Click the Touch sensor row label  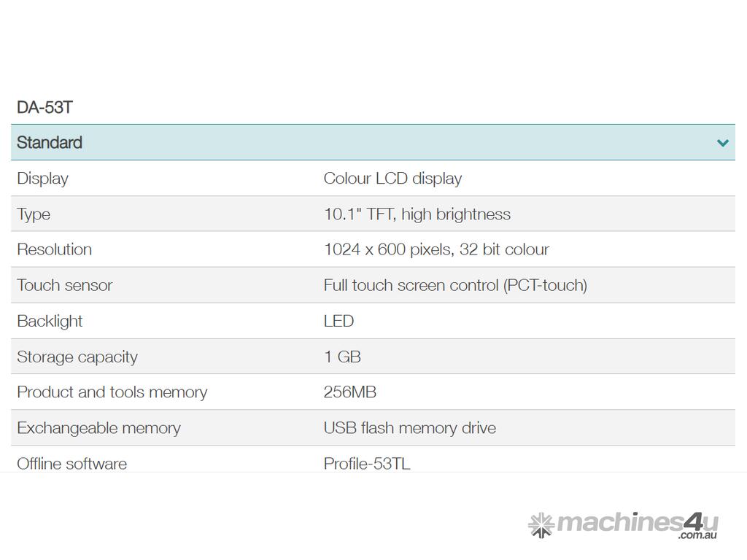[x=64, y=285]
